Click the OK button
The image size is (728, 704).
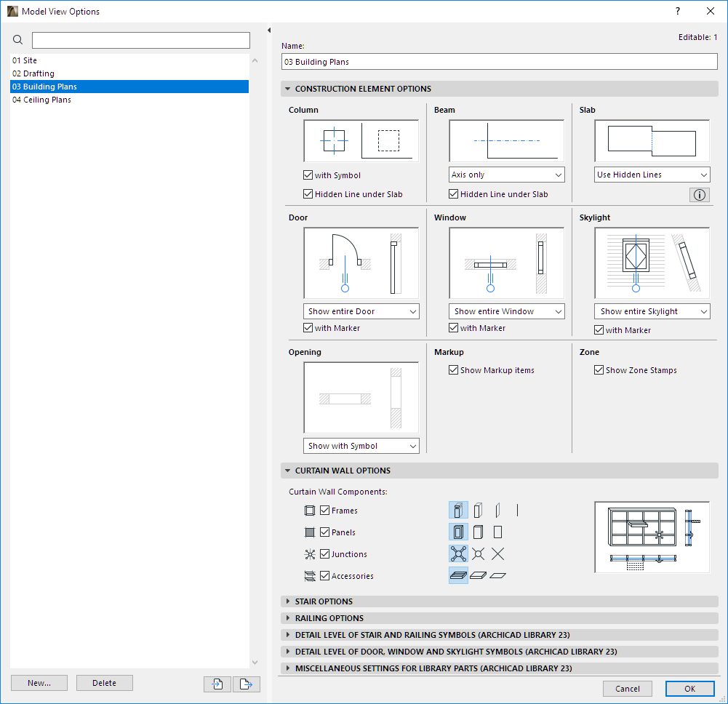pos(689,688)
